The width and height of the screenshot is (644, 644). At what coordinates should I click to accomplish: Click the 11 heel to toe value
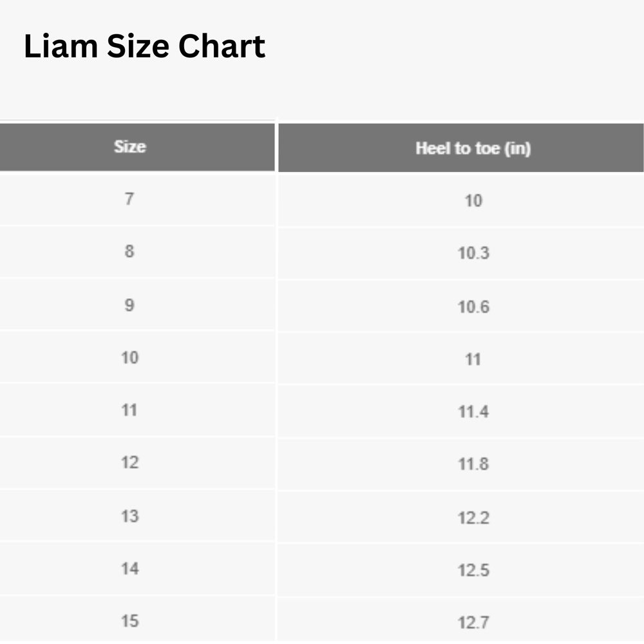click(473, 359)
